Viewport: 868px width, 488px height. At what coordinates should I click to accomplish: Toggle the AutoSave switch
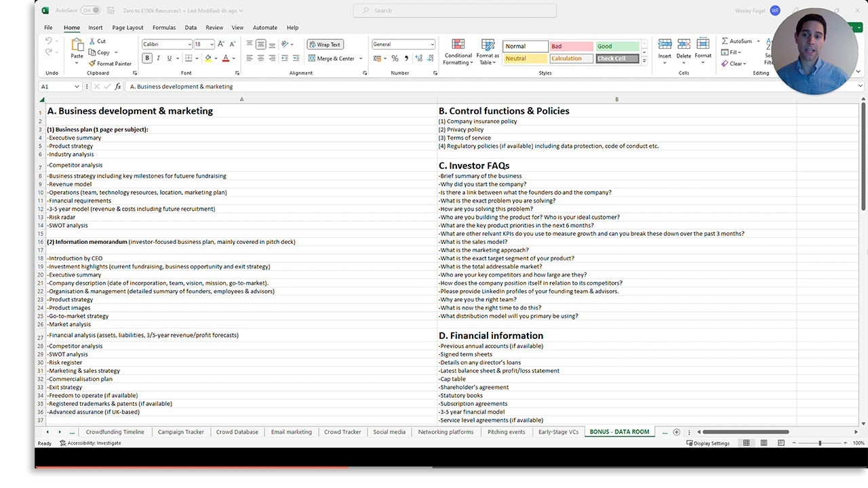click(x=90, y=11)
